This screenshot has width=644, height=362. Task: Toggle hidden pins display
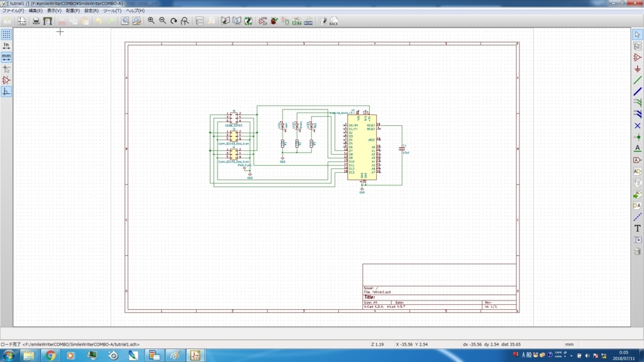(x=6, y=80)
